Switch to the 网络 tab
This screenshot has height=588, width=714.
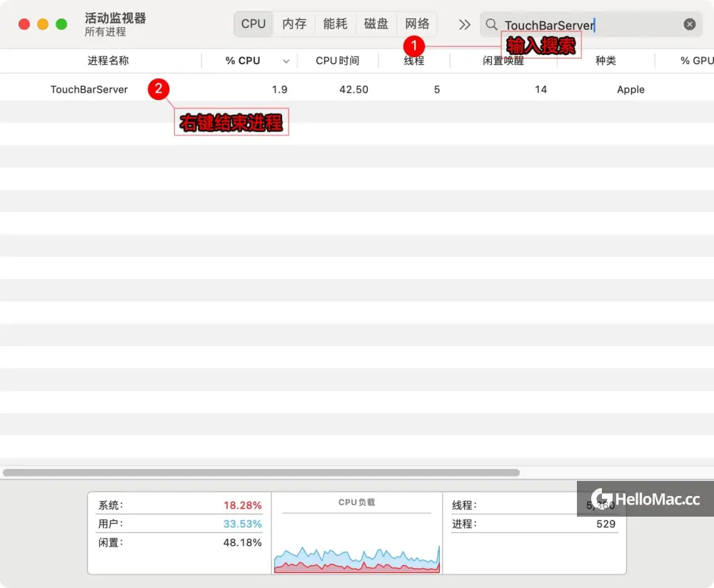click(417, 24)
